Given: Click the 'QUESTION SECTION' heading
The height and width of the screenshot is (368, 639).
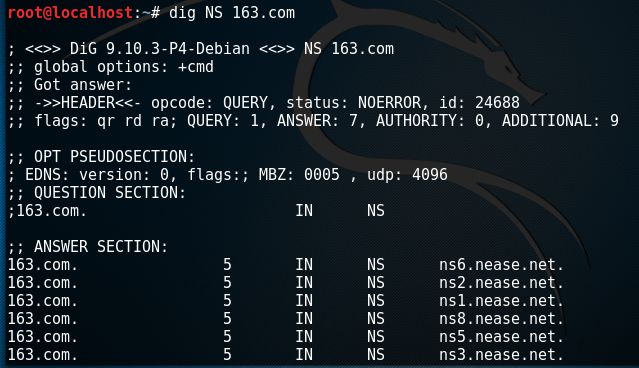Looking at the screenshot, I should tap(110, 193).
